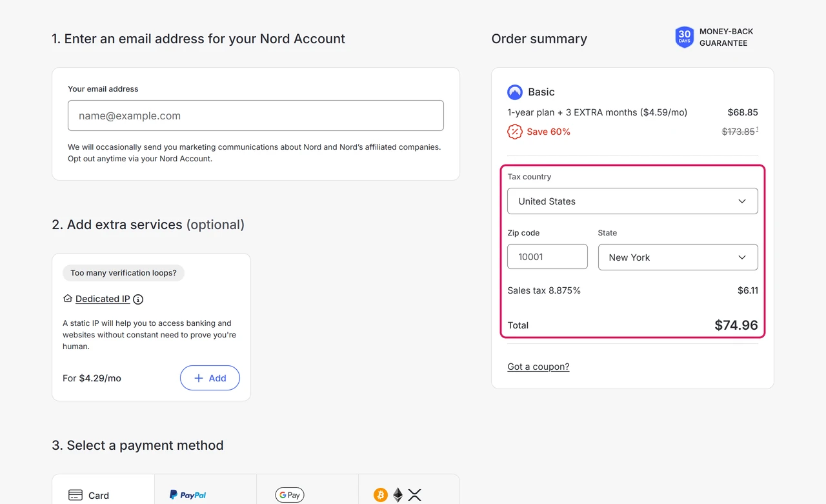Click the 1-year plan + 3 EXTRA months text
The height and width of the screenshot is (504, 826).
point(597,112)
